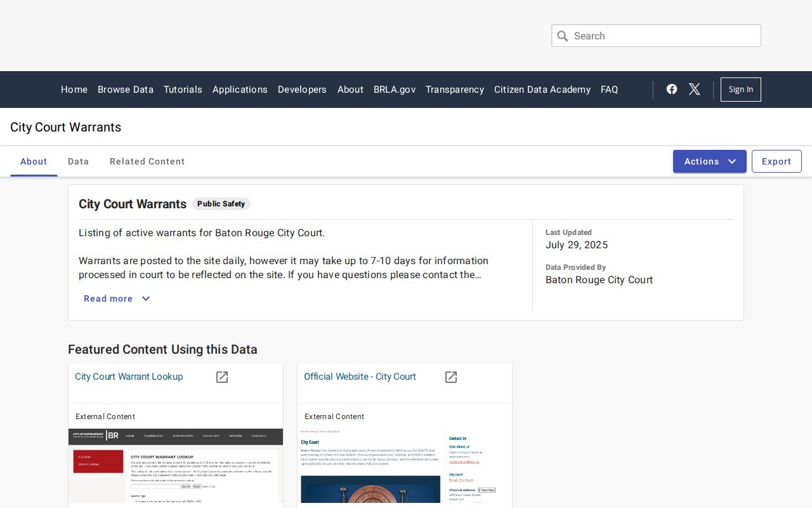Open Applications menu item

pos(240,90)
